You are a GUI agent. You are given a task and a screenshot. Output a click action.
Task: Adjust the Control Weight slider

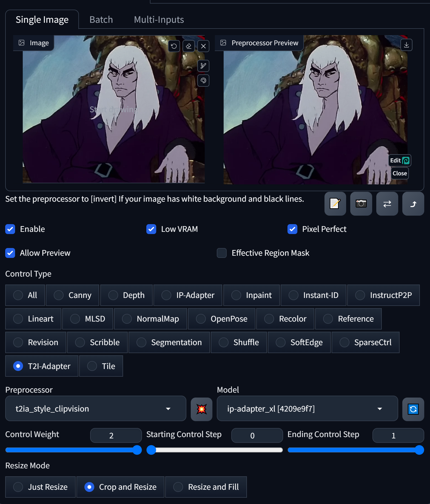[x=73, y=450]
